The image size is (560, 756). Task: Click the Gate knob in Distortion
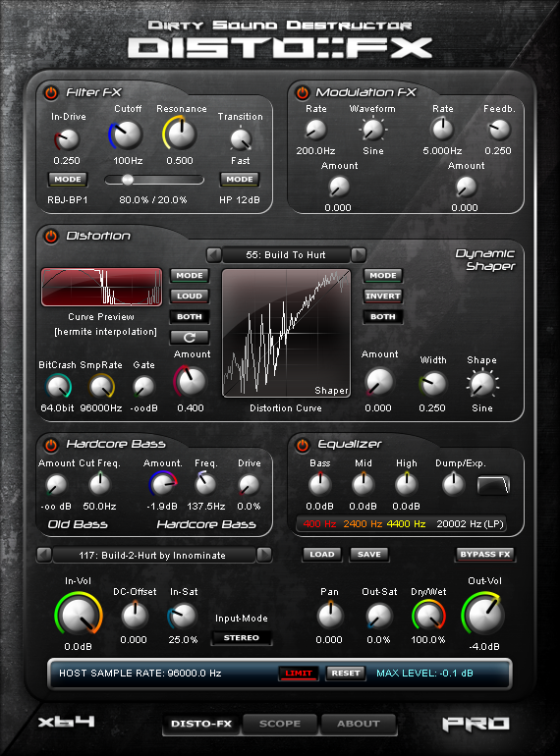click(x=143, y=387)
